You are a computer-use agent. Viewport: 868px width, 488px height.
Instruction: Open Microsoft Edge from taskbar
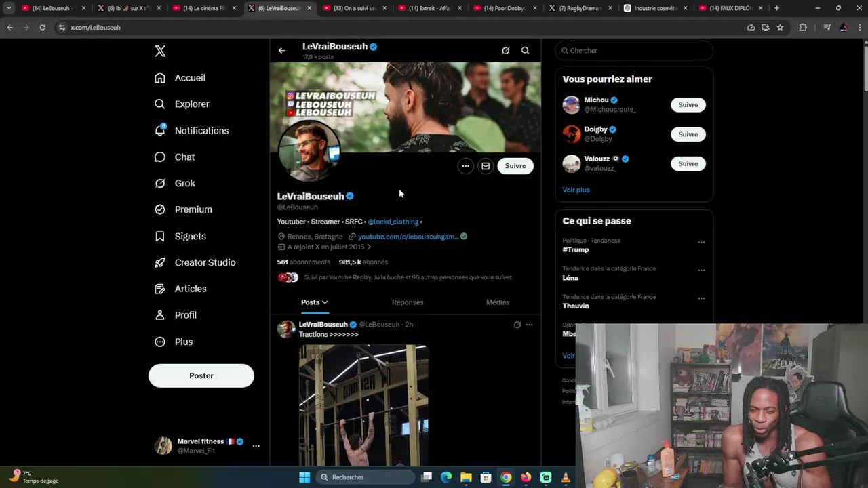(x=446, y=477)
